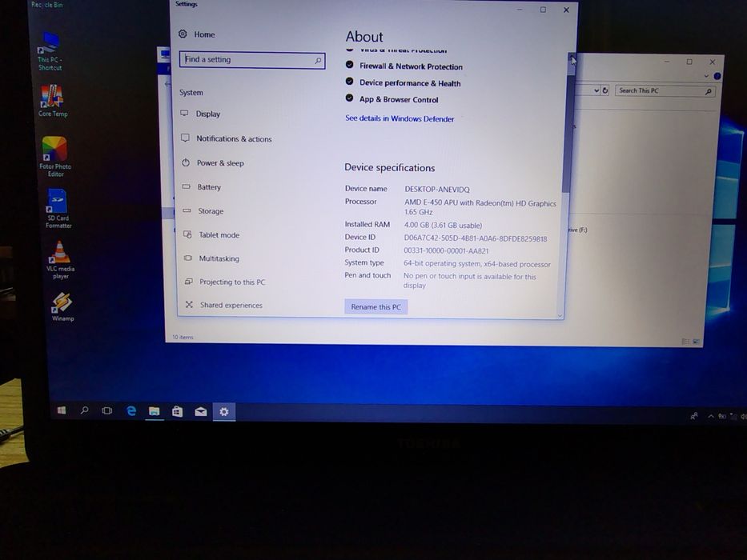Open See details in Windows Defender link
747x560 pixels.
(400, 118)
